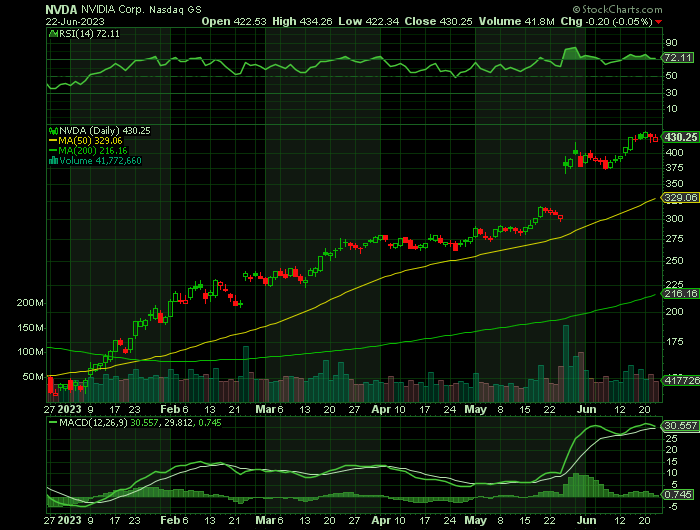Click the 175 price axis label
Viewport: 700px width, 530px height.
[x=674, y=342]
